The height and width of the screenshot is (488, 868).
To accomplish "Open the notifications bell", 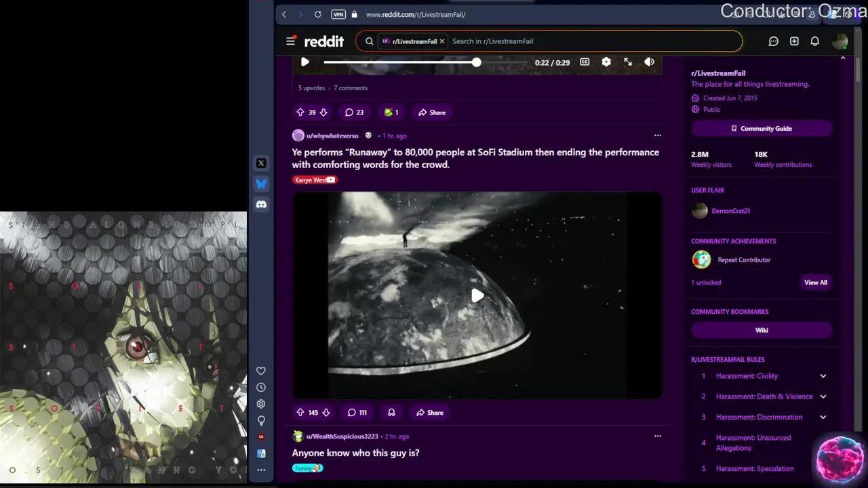I will point(815,41).
